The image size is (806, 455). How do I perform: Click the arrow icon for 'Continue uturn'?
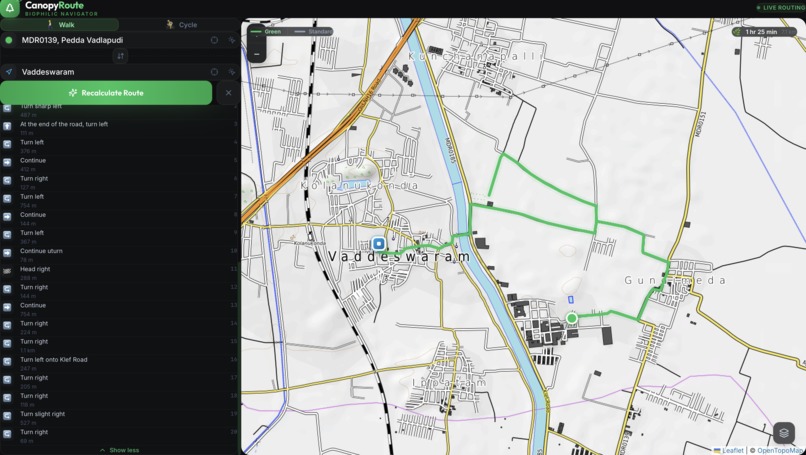7,253
